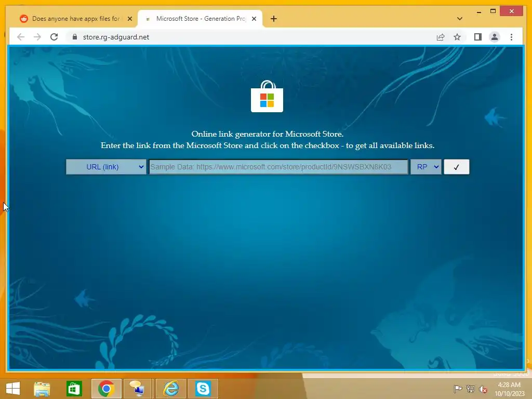Reload the current page
532x399 pixels.
tap(54, 37)
